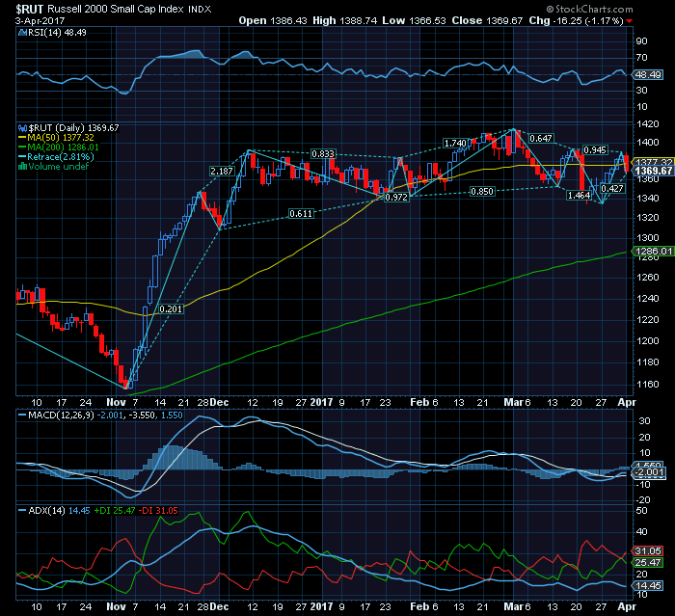Click the Low value 1366.53
This screenshot has height=616, width=675.
(x=427, y=20)
